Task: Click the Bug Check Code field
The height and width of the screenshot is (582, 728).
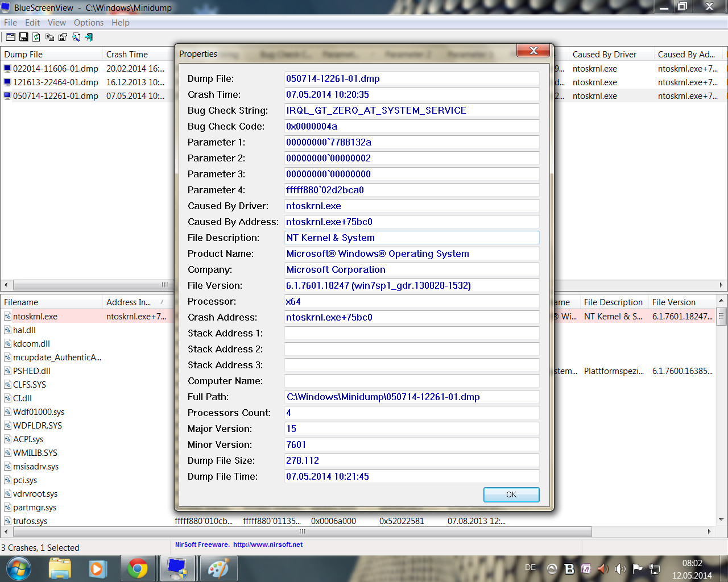Action: pyautogui.click(x=412, y=126)
